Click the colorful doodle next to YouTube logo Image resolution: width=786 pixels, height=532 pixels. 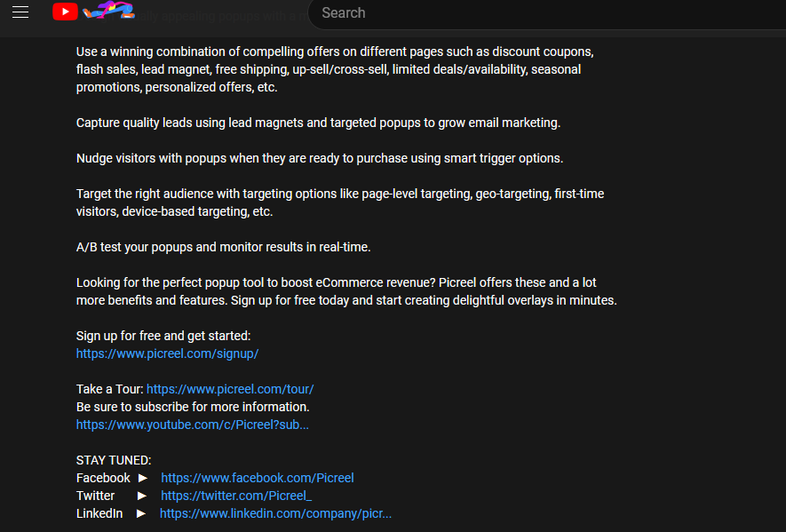point(108,10)
